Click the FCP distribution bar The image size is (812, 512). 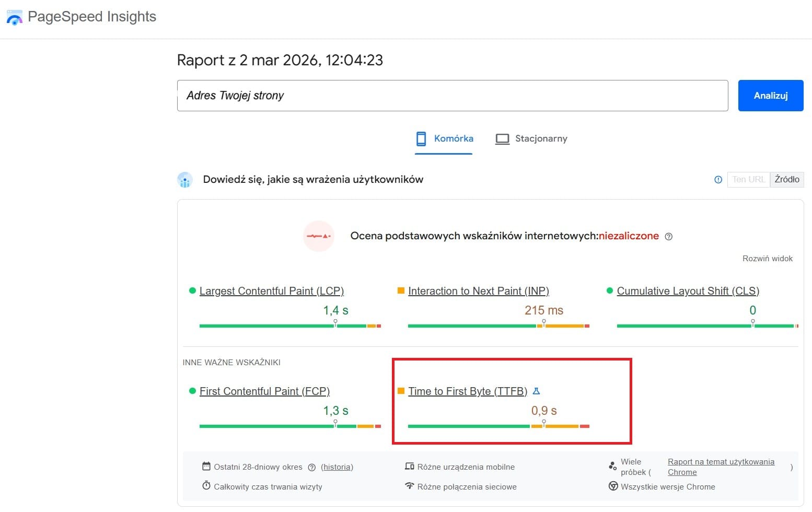[x=290, y=426]
